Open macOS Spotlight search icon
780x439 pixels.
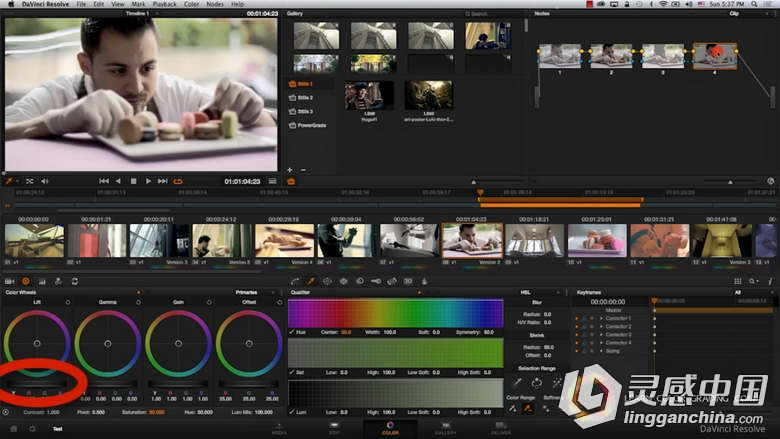pyautogui.click(x=755, y=4)
